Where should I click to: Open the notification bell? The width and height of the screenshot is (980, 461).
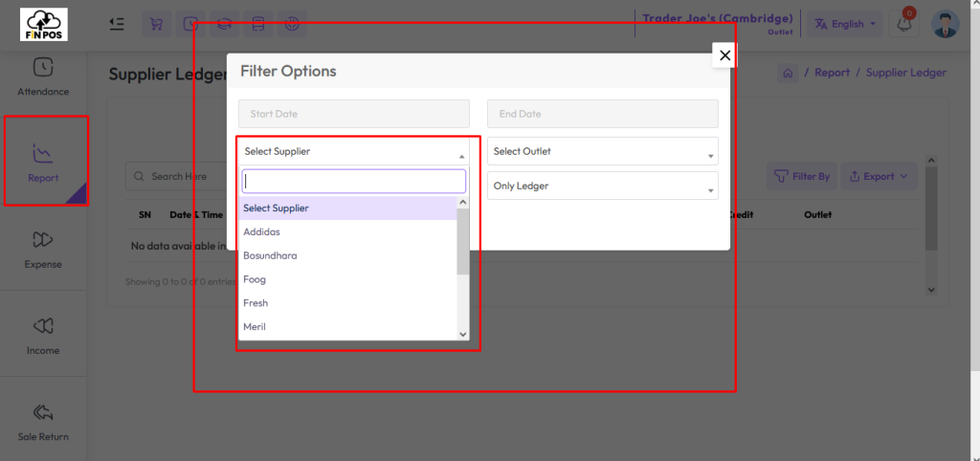click(x=903, y=24)
